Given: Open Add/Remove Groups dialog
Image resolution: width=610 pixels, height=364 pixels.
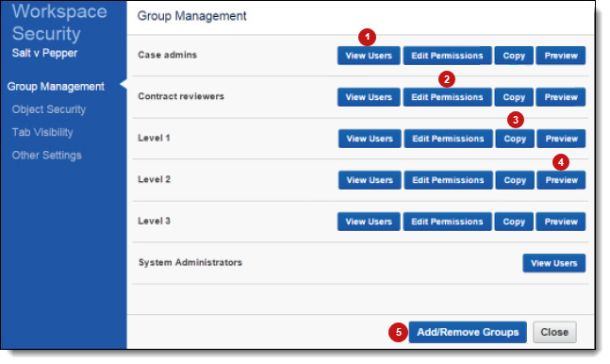Looking at the screenshot, I should point(468,332).
